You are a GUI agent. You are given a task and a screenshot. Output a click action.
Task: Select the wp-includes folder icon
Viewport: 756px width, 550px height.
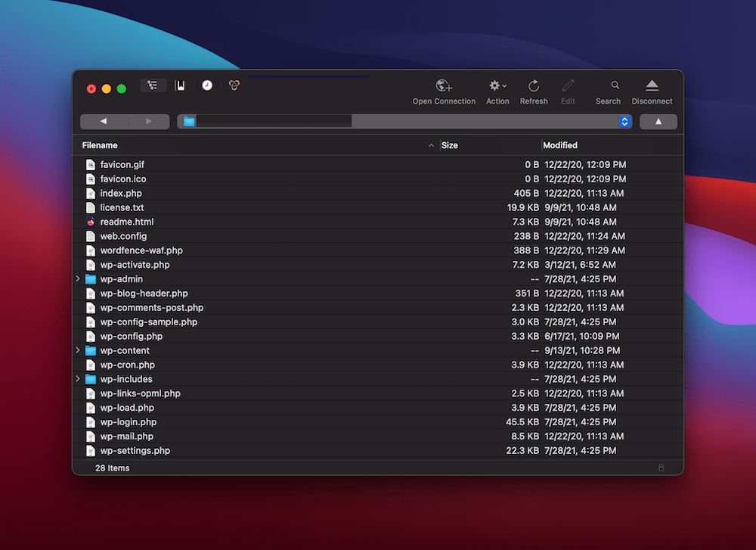(x=91, y=379)
